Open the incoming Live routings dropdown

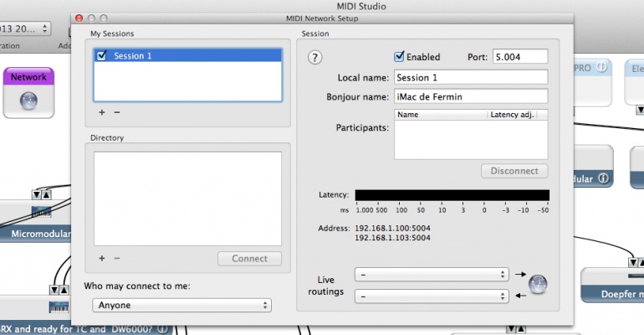[432, 296]
